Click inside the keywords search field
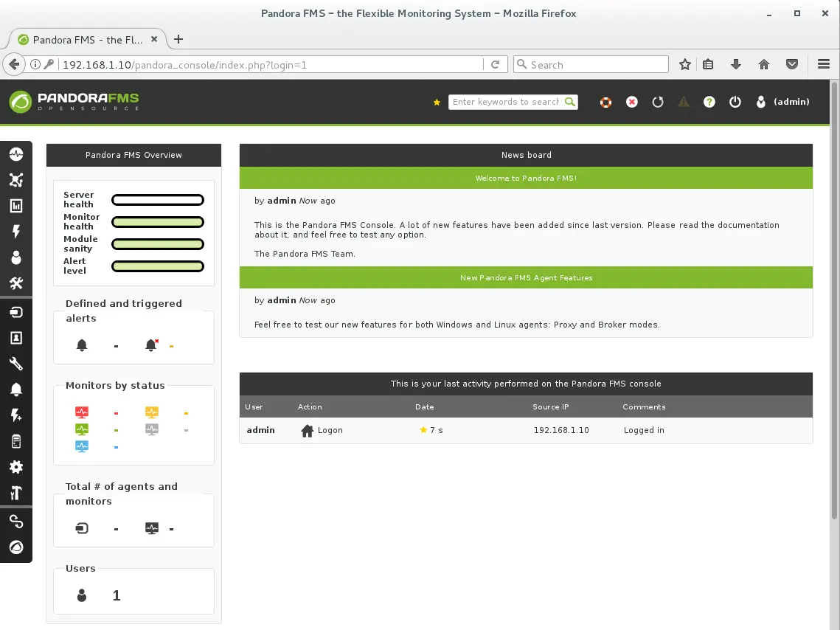This screenshot has height=630, width=840. pos(506,102)
